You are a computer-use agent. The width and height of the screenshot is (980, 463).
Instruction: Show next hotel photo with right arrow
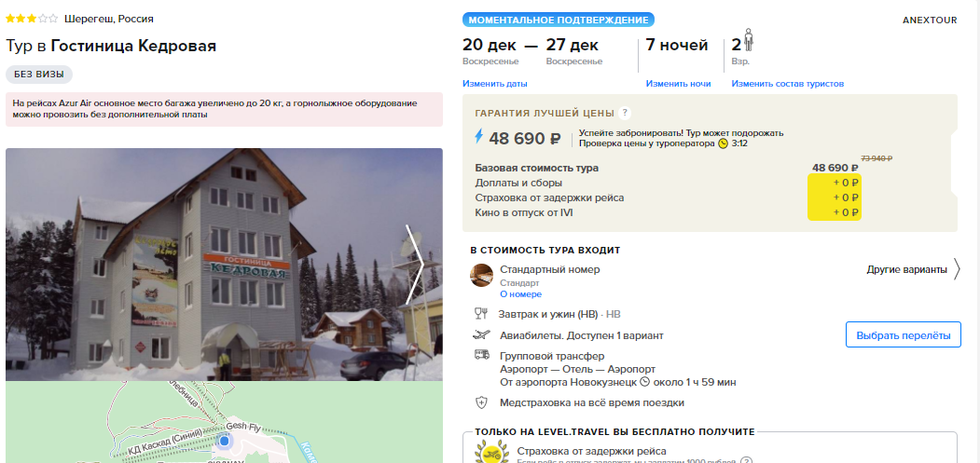click(x=416, y=265)
